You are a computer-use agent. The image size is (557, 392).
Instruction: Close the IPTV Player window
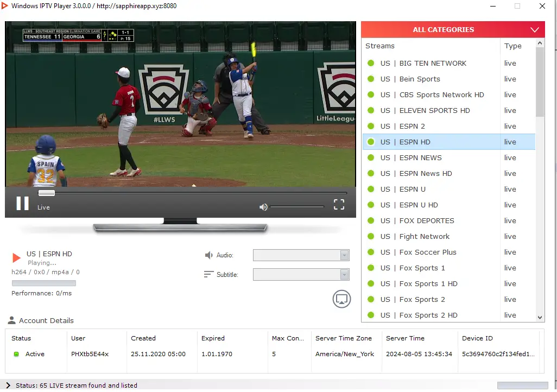tap(542, 6)
